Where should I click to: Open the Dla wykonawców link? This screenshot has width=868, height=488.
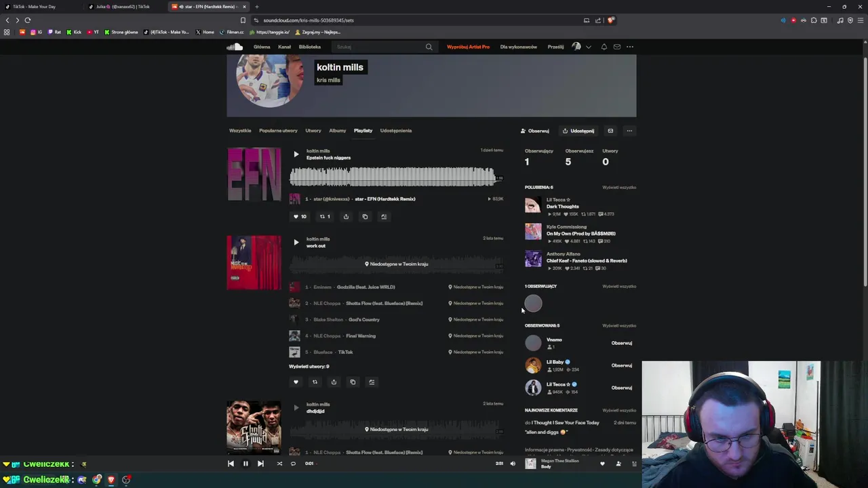(519, 47)
